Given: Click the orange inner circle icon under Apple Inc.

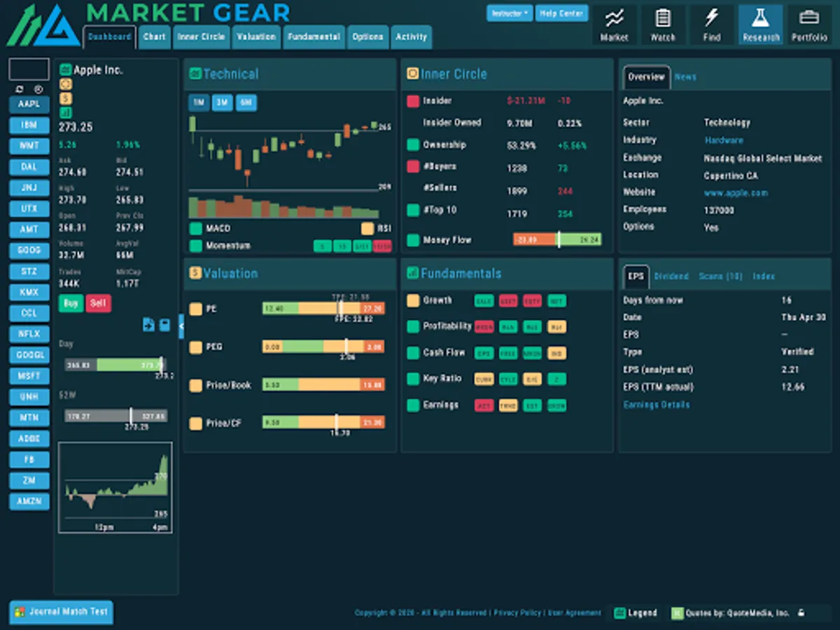Looking at the screenshot, I should click(x=66, y=84).
